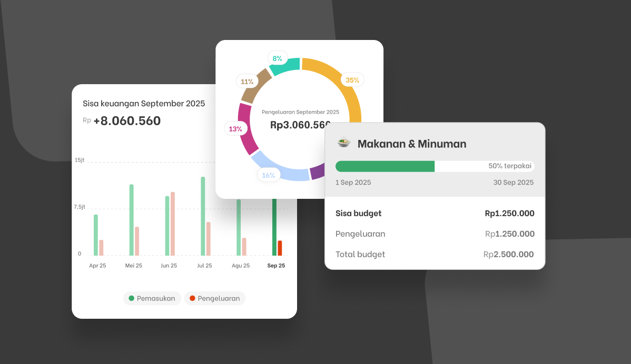Select the Jul 25 month label
The width and height of the screenshot is (631, 364).
pos(204,266)
